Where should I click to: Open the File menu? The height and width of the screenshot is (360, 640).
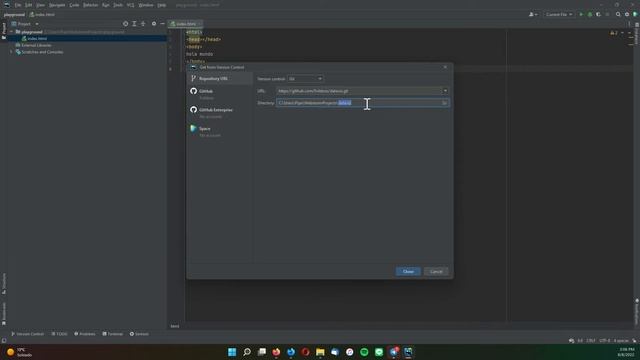point(18,5)
